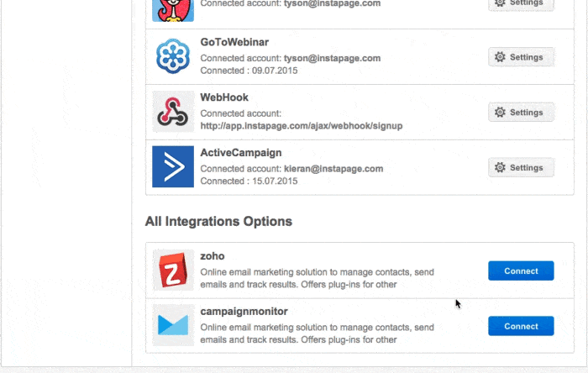588x373 pixels.
Task: Open Settings for the WebHook integration
Action: (x=521, y=112)
